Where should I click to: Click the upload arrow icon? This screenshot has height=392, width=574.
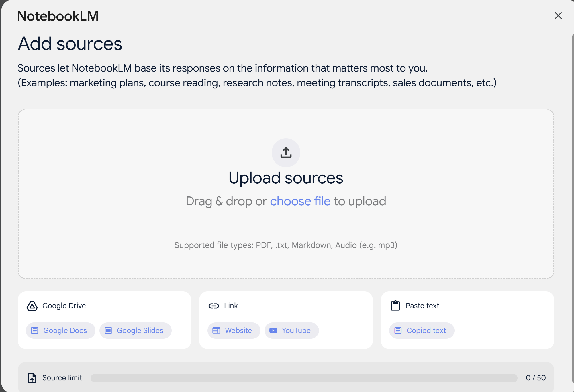tap(286, 152)
